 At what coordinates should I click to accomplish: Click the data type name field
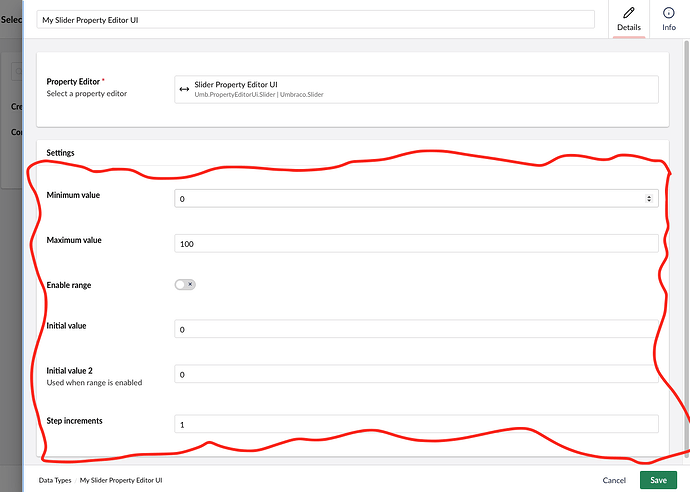(x=315, y=20)
